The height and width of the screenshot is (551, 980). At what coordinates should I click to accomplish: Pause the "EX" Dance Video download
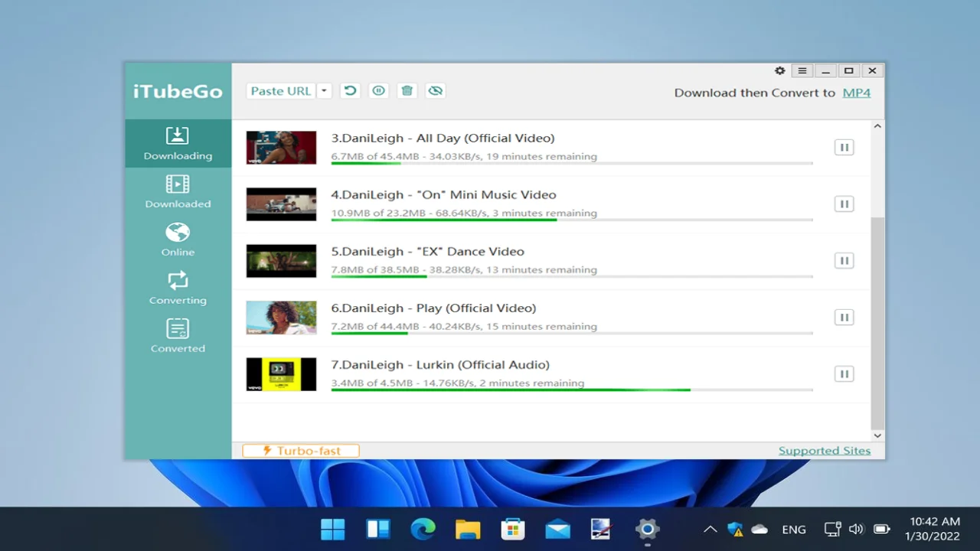coord(844,261)
